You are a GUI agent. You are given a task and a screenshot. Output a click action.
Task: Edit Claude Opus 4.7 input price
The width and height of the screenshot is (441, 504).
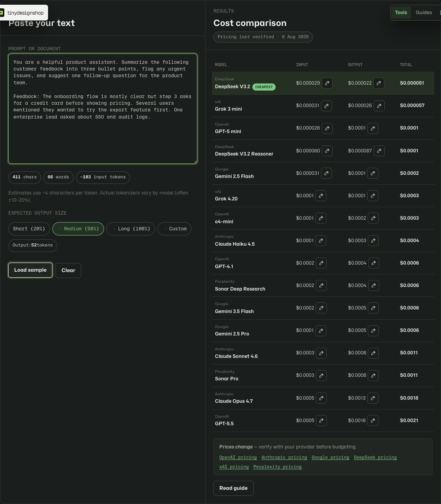(x=321, y=398)
